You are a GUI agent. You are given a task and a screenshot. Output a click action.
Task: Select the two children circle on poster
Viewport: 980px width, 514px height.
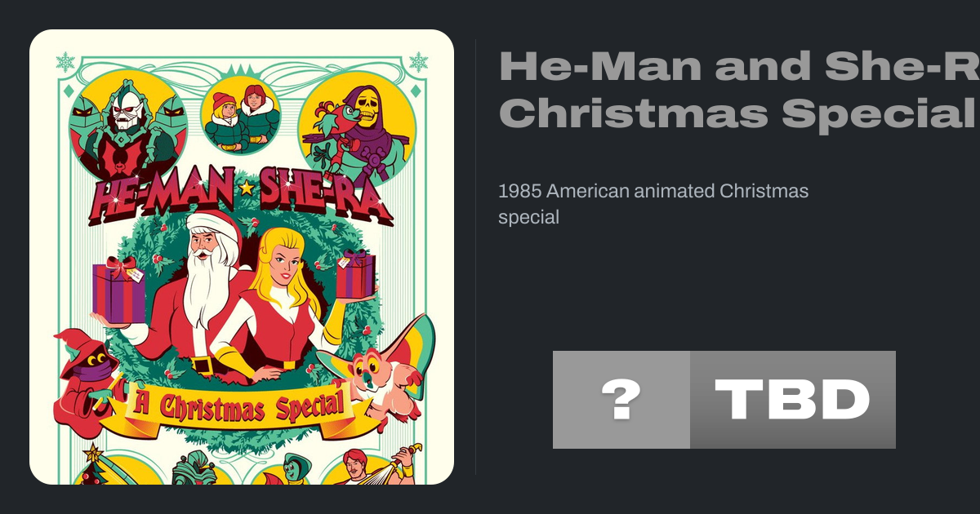click(241, 117)
